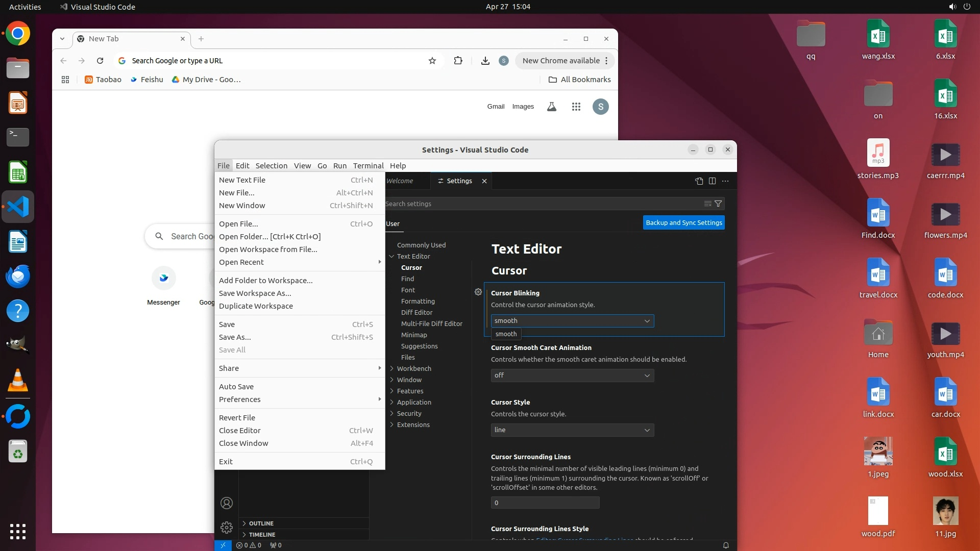Open the Cursor Blinking dropdown
Screen dimensions: 980x551
pos(572,321)
